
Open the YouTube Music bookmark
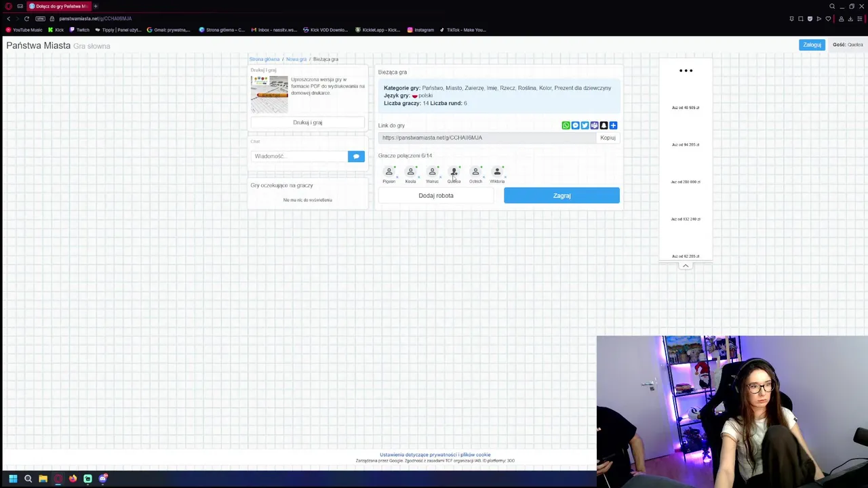pyautogui.click(x=24, y=30)
